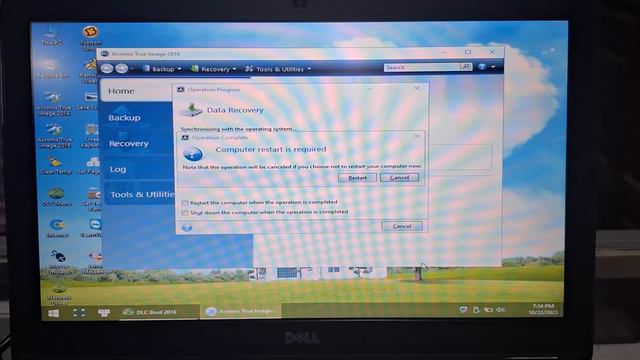Click the search magnifier button

[x=466, y=67]
